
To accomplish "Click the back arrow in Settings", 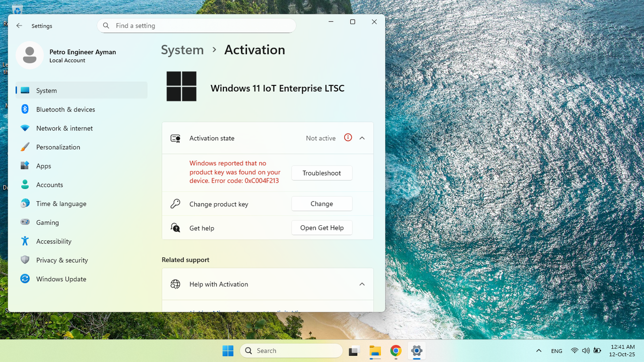I will click(x=19, y=26).
